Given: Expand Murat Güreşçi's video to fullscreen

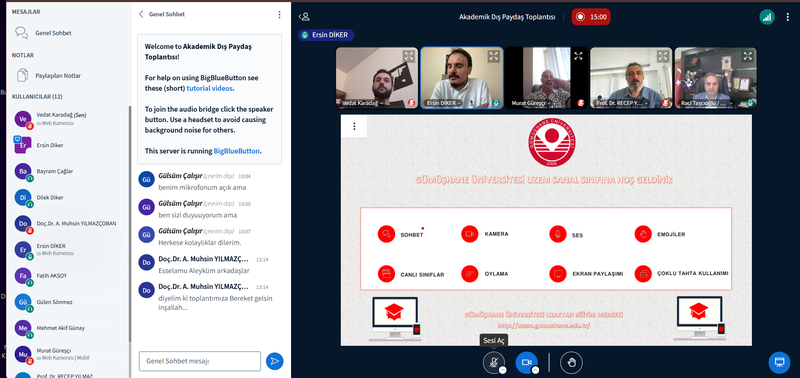Looking at the screenshot, I should (578, 56).
